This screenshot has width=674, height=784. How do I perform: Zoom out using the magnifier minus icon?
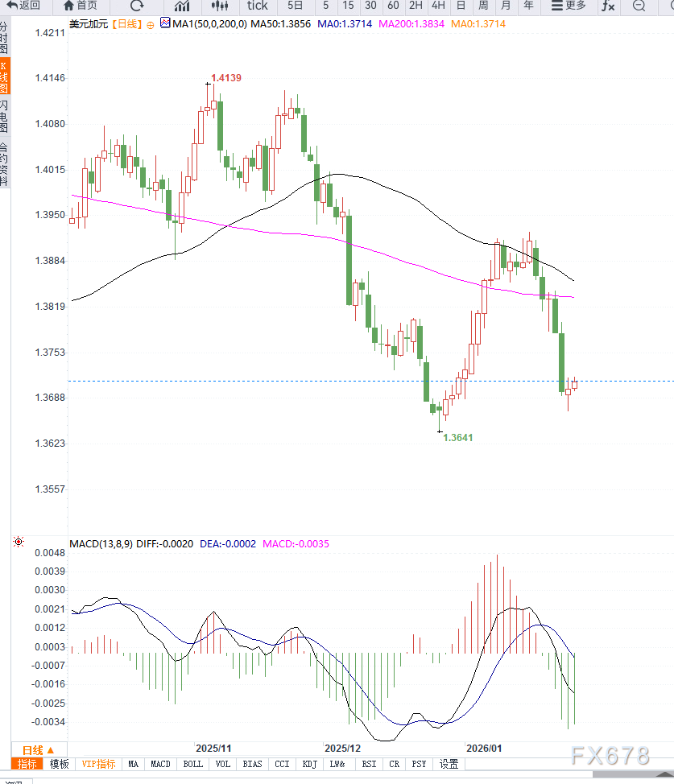pos(639,6)
